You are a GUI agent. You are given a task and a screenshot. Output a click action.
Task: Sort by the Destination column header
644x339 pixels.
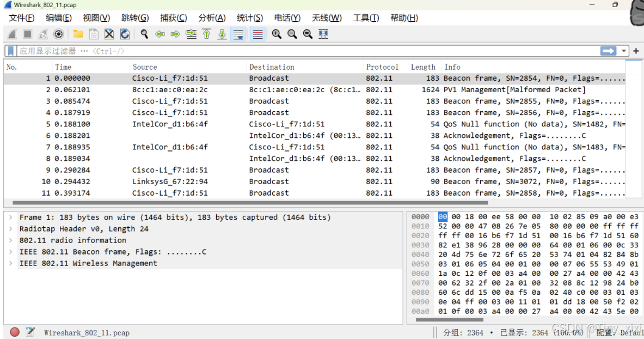click(x=305, y=67)
